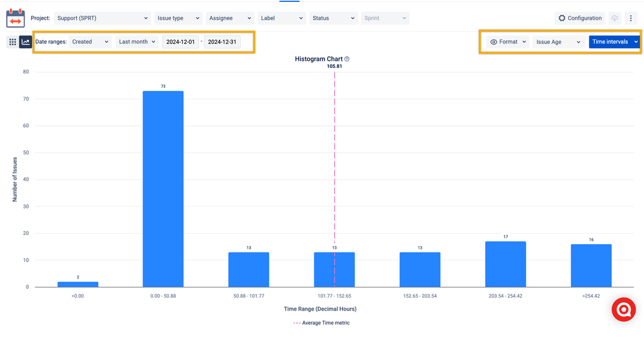Click the Time in Status app logo
The height and width of the screenshot is (341, 644).
pyautogui.click(x=15, y=18)
